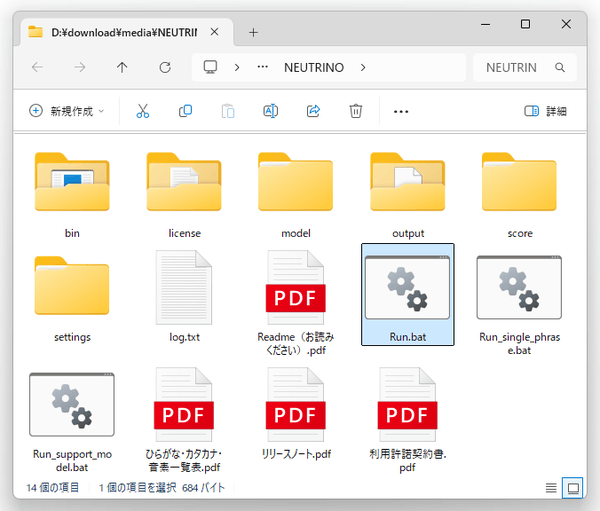Add a new Explorer tab

(253, 33)
